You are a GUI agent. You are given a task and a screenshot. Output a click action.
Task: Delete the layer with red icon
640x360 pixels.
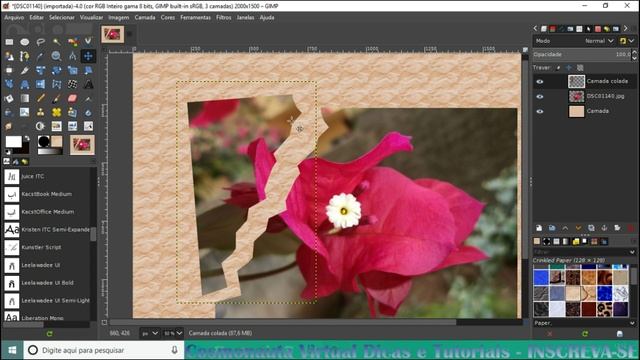pos(631,228)
